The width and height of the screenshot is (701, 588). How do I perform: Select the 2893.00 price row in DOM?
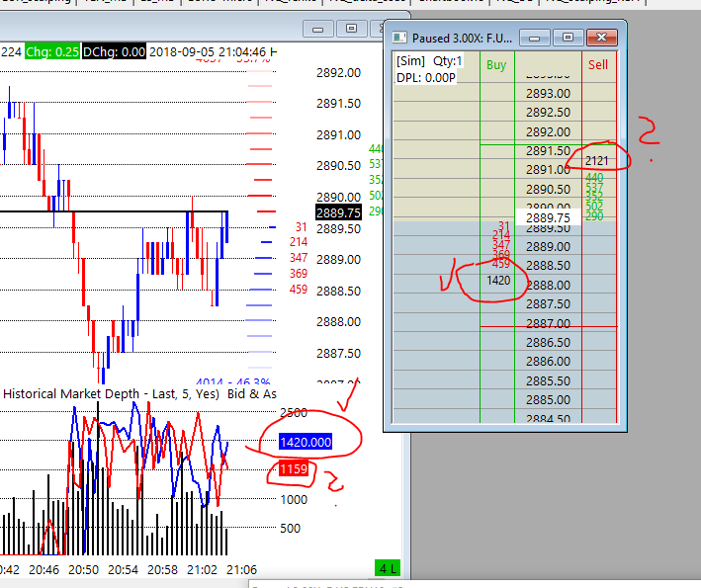[548, 94]
